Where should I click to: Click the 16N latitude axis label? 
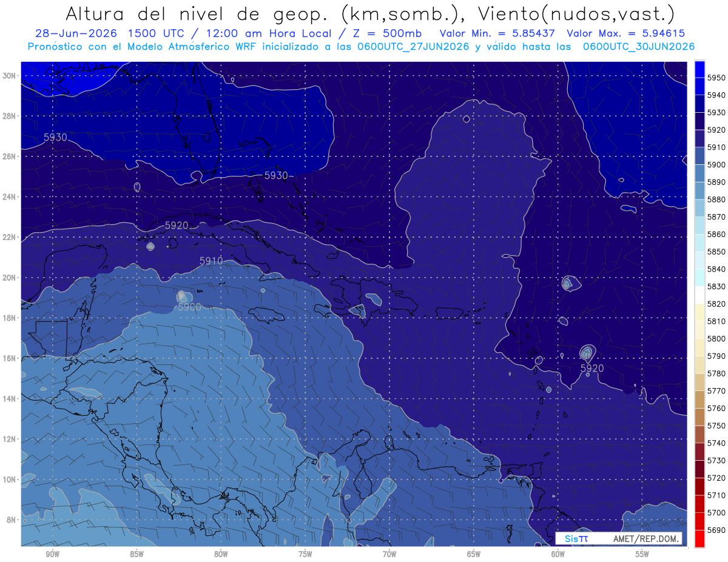[x=10, y=358]
